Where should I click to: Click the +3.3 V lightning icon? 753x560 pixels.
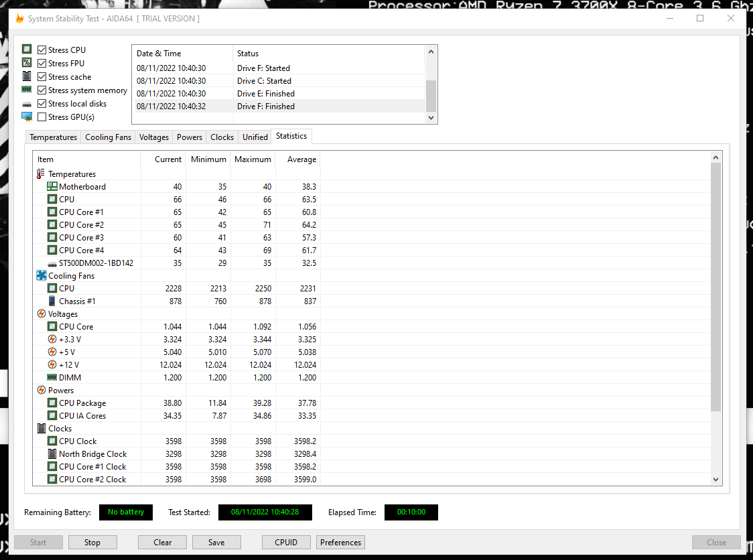coord(52,338)
